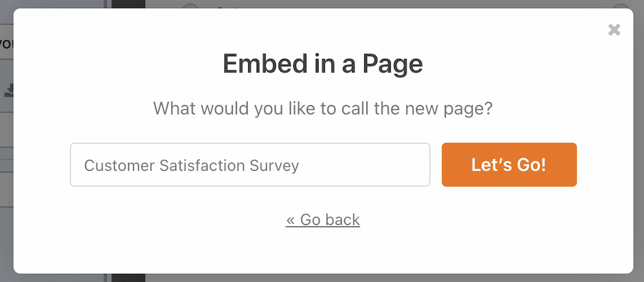Confirm page name with the orange button
Viewport: 644px width, 282px height.
(x=509, y=165)
